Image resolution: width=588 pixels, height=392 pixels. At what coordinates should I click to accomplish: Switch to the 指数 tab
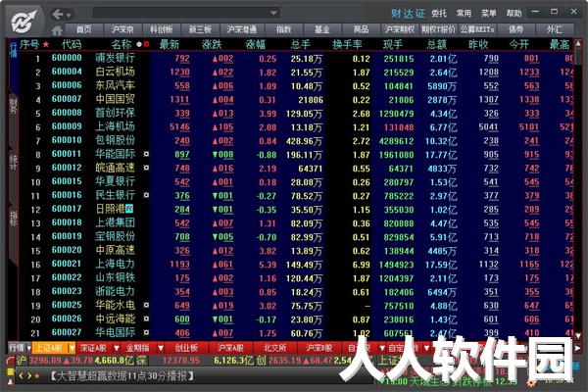click(283, 29)
